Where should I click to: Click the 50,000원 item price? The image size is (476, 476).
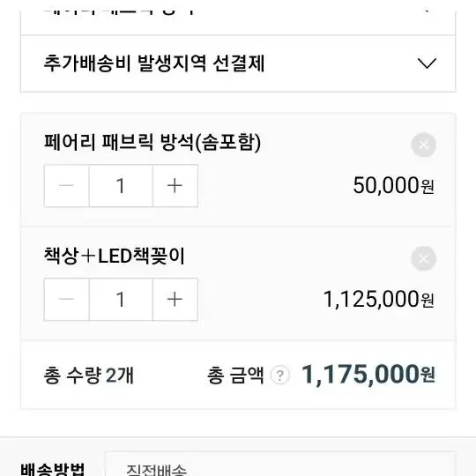(393, 185)
